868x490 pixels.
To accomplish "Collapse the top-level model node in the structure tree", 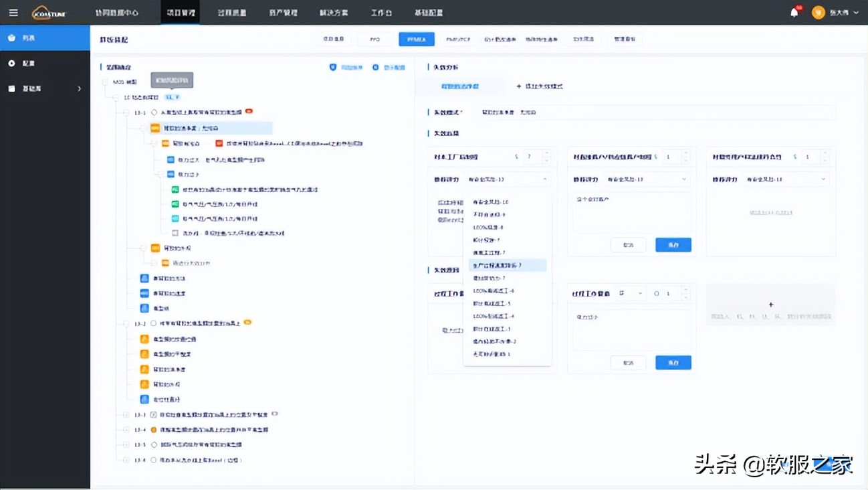I will (105, 81).
